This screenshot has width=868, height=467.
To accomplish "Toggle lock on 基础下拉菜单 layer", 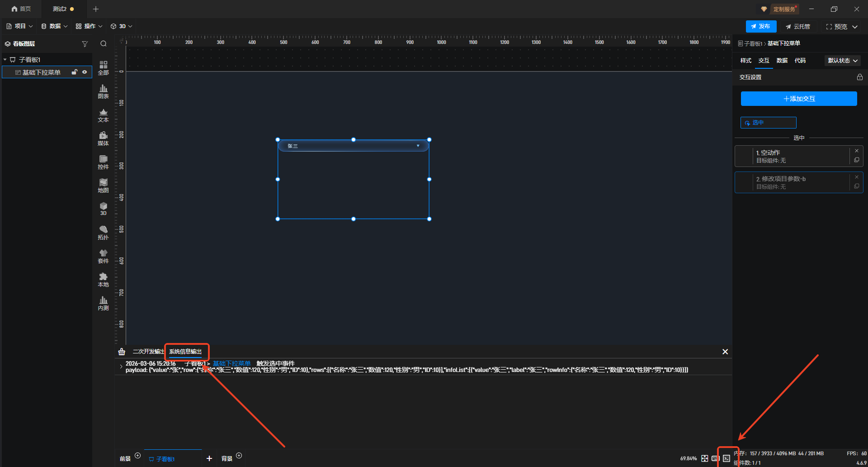I will pos(75,72).
